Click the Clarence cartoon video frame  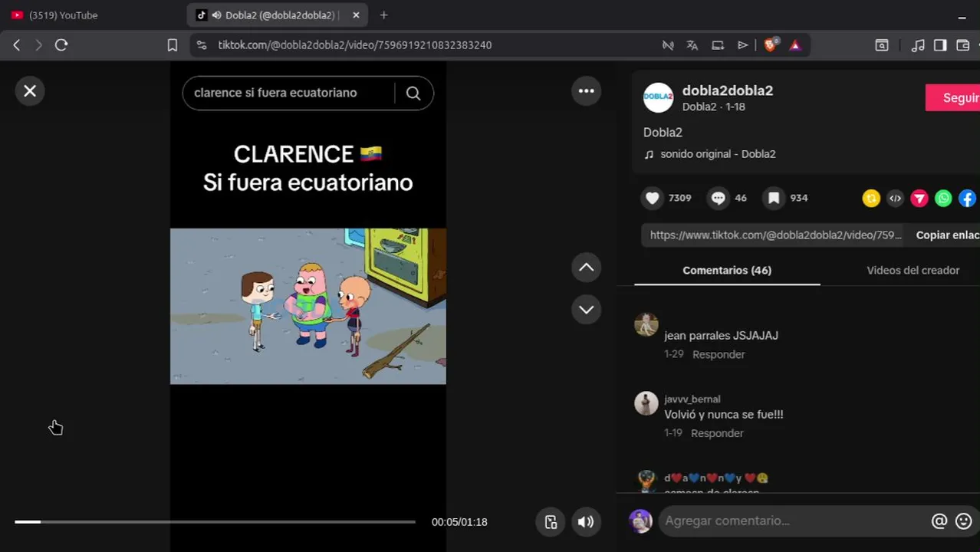[x=308, y=306]
